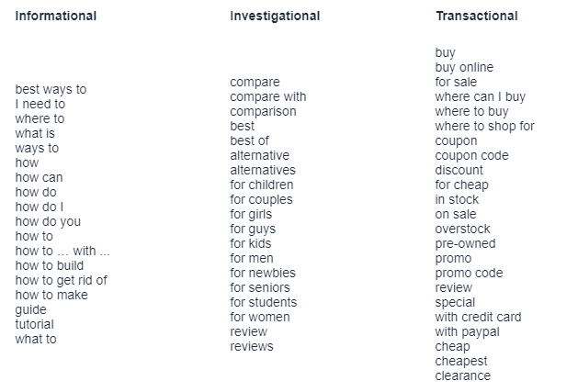Click "with paypal" in Transactional list
The width and height of the screenshot is (578, 392).
[465, 331]
